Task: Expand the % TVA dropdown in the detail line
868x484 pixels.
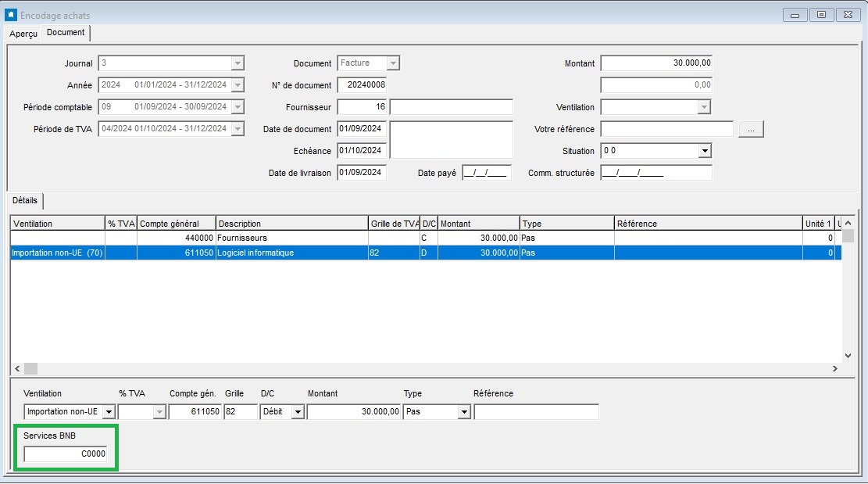Action: [x=159, y=412]
